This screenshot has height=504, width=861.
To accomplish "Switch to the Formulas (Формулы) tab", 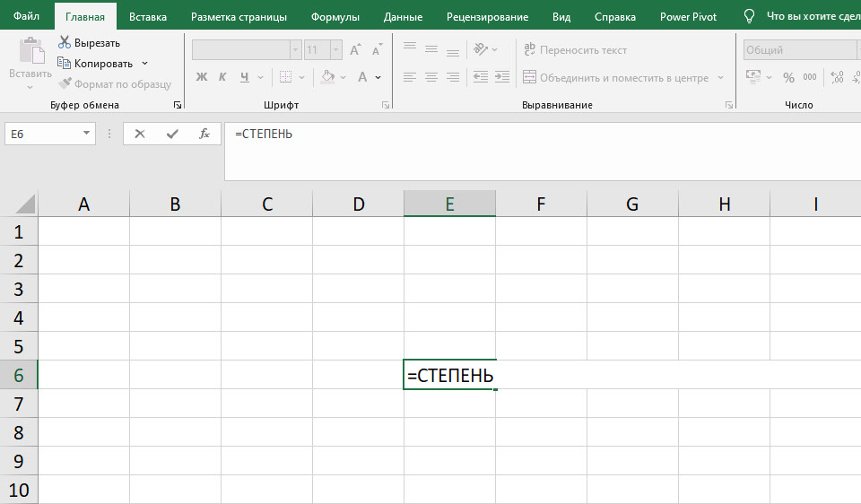I will (x=335, y=17).
